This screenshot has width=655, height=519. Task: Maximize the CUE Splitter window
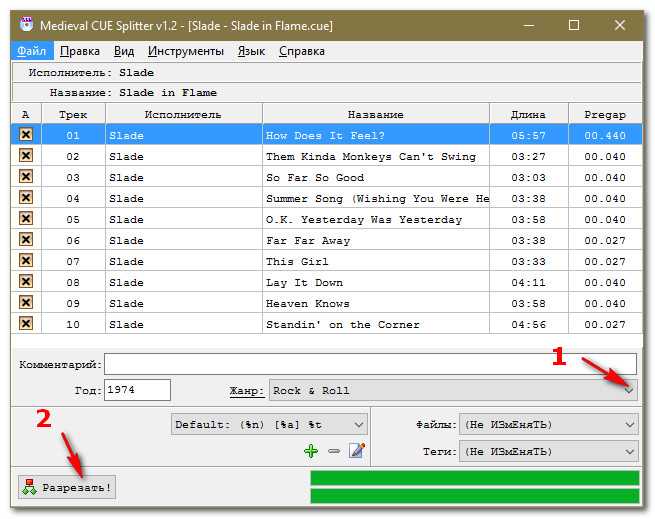[574, 25]
